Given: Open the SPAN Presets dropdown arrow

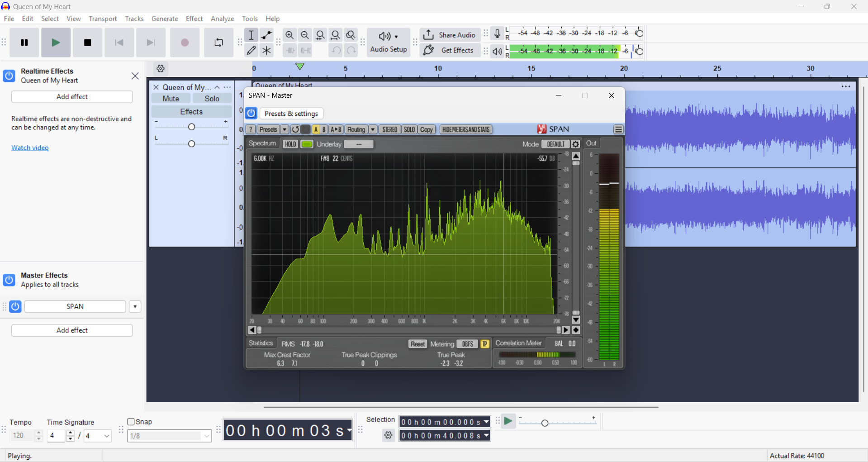Looking at the screenshot, I should [285, 129].
